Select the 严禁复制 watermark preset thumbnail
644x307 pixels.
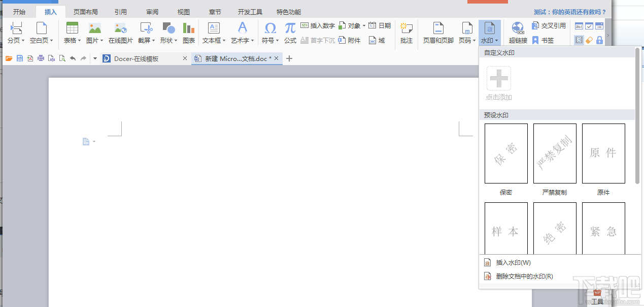[x=554, y=153]
